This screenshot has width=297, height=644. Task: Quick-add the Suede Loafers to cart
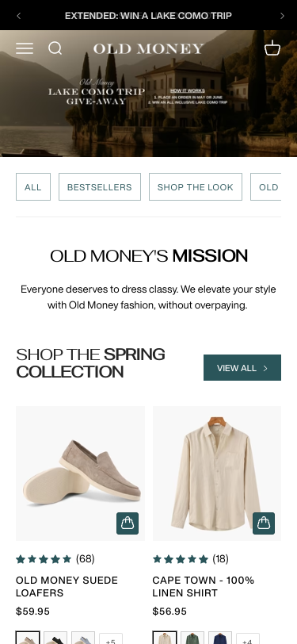(x=128, y=523)
